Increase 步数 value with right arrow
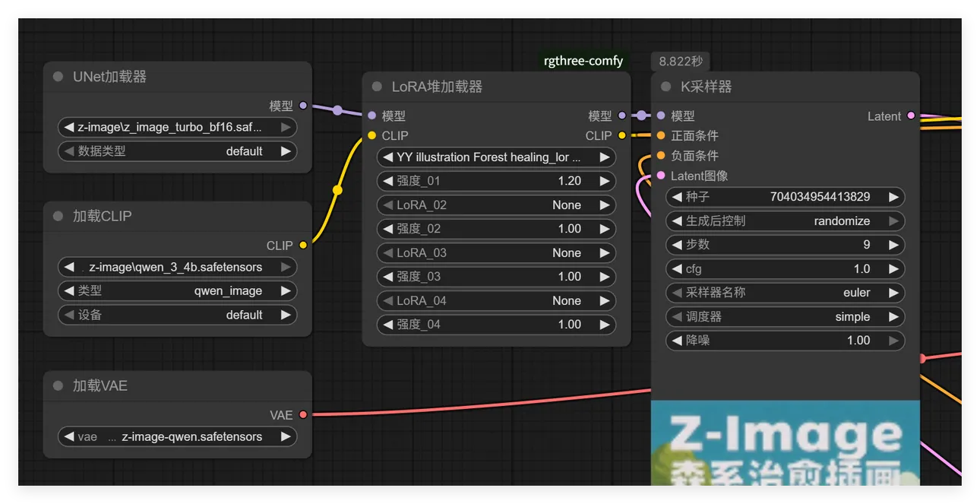 (893, 245)
